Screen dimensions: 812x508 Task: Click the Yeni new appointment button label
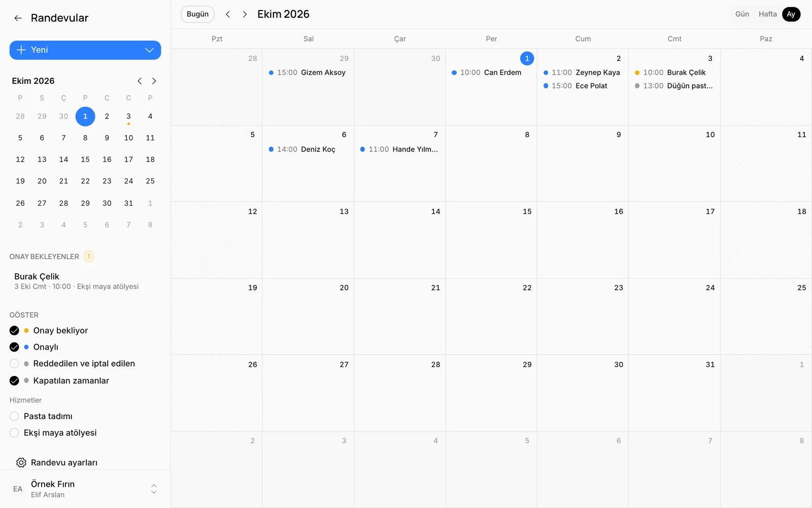(40, 50)
